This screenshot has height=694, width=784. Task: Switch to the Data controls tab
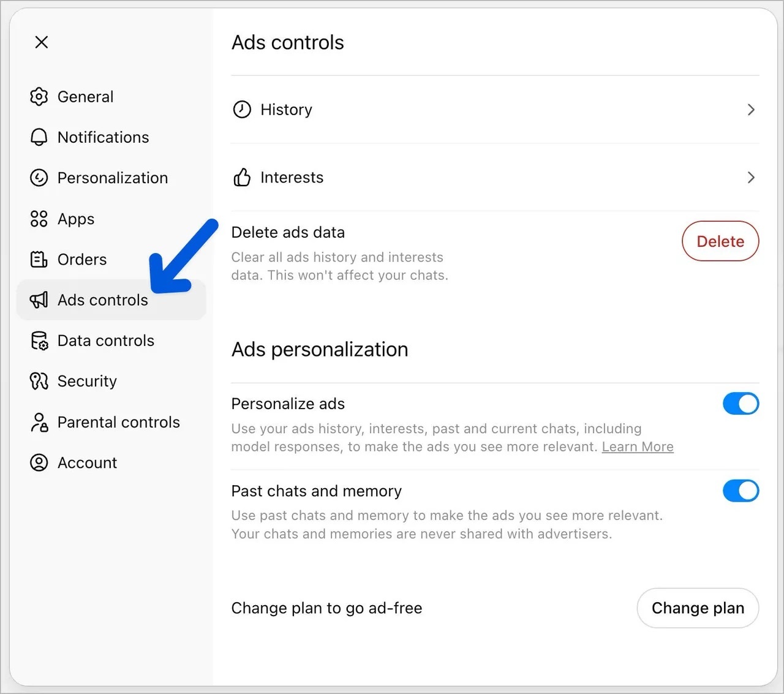pos(105,341)
